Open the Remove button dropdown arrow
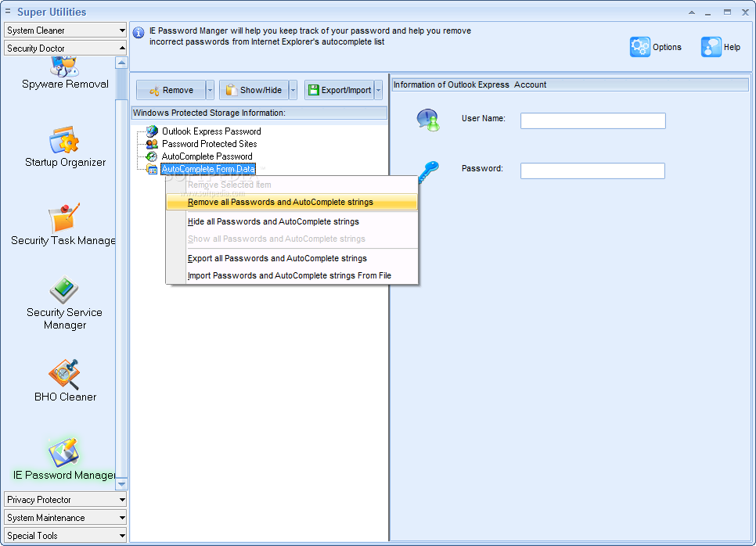Screen dimensions: 756x546 click(x=211, y=90)
